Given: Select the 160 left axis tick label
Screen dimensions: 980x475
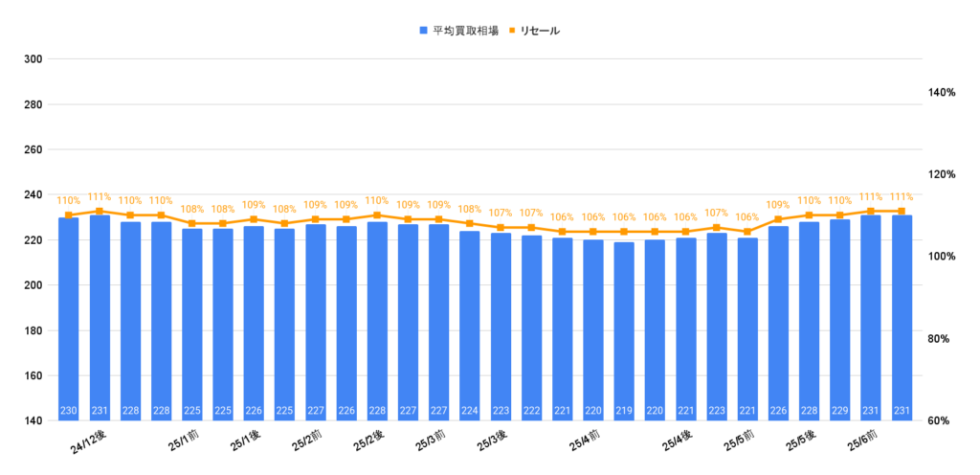Looking at the screenshot, I should [x=33, y=375].
